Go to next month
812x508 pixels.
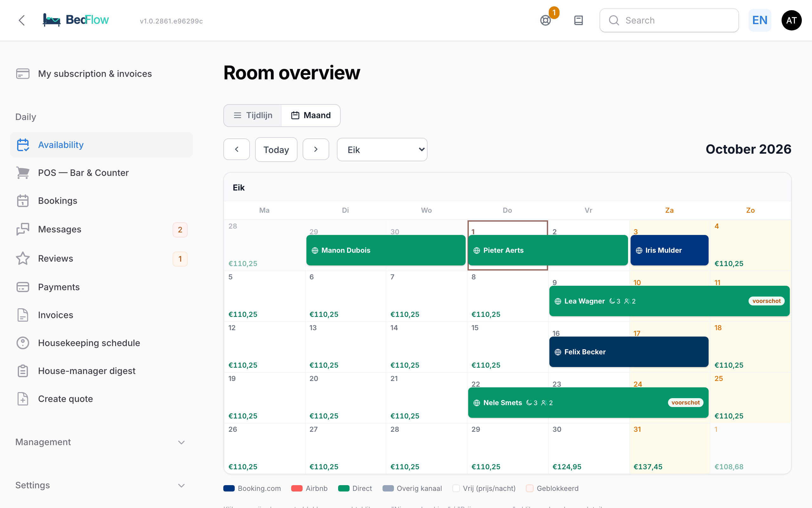point(316,149)
